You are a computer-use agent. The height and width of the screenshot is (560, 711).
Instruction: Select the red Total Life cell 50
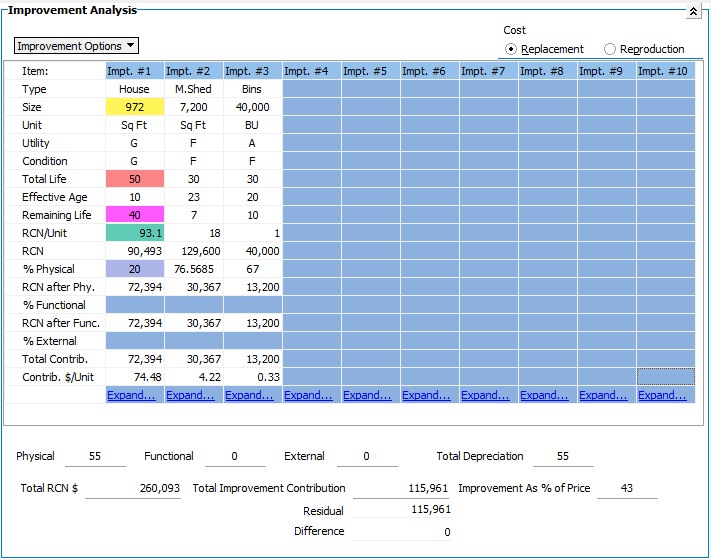point(135,179)
